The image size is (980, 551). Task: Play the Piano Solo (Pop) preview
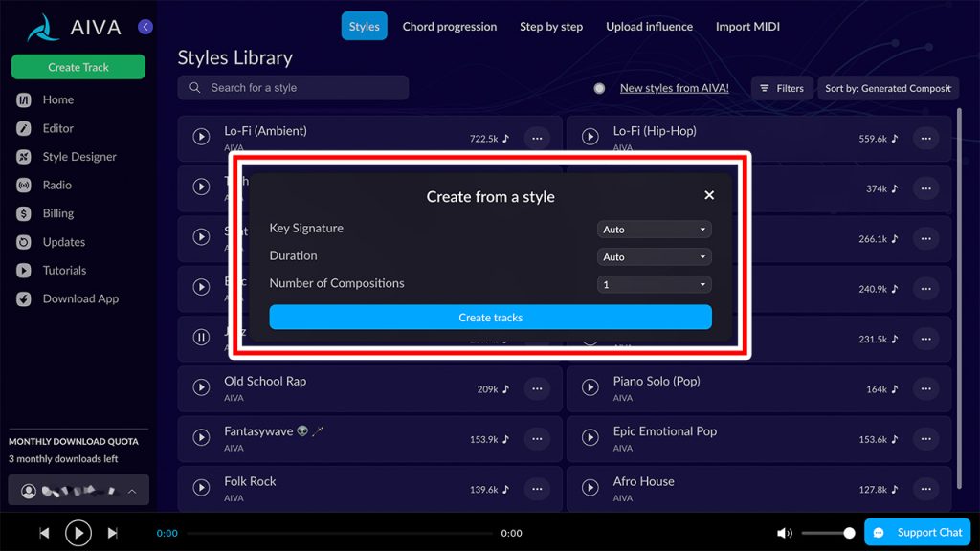(590, 387)
